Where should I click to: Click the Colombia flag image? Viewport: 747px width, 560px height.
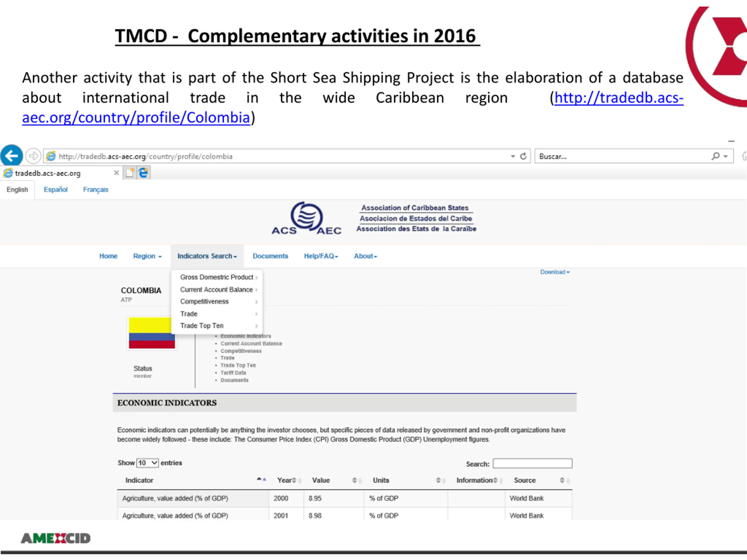click(152, 333)
